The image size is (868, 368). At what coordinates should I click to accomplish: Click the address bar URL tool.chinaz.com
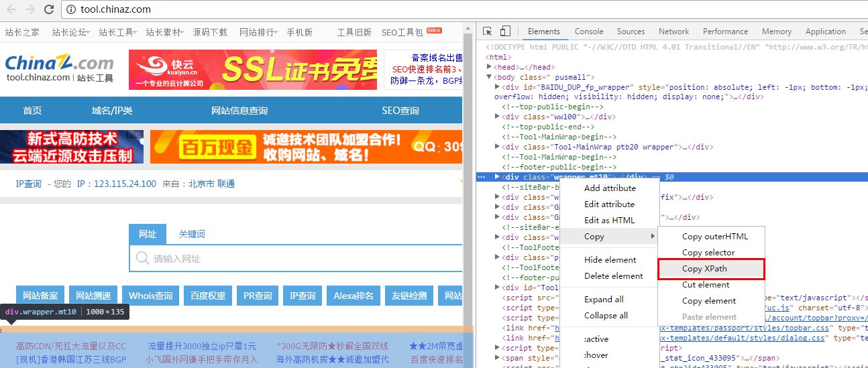click(x=115, y=9)
